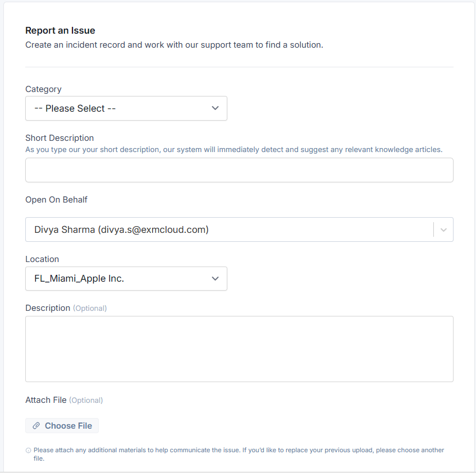Open the FL_Miami_Apple Inc. location dropdown
The height and width of the screenshot is (473, 476).
click(x=126, y=278)
